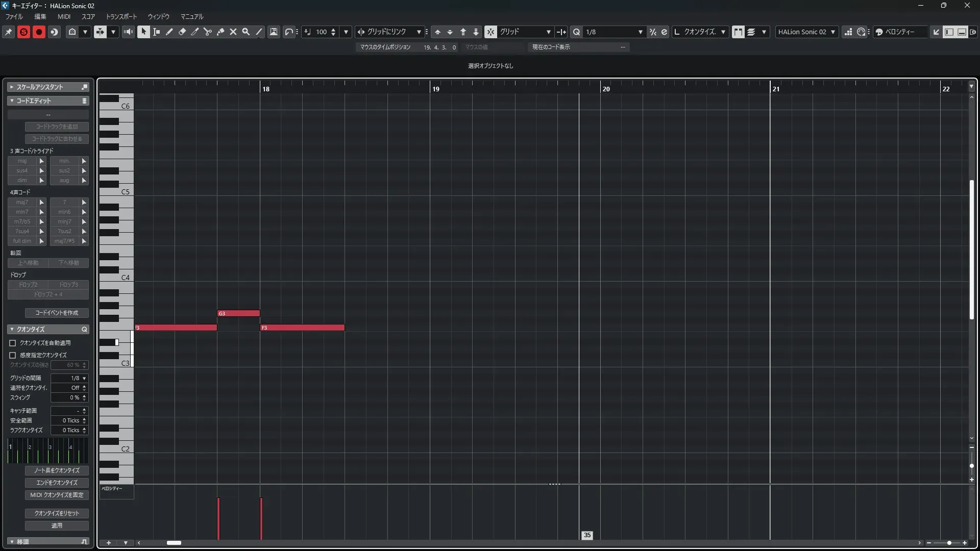Click the G3 note in piano roll
Image resolution: width=980 pixels, height=551 pixels.
click(238, 313)
